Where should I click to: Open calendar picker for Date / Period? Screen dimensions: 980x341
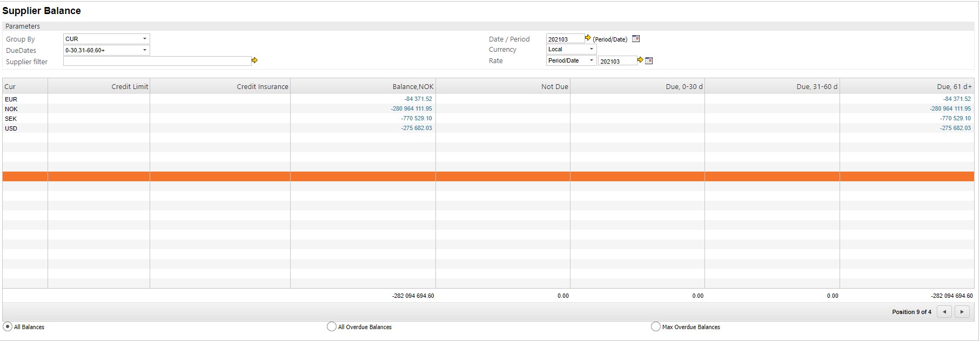coord(636,39)
